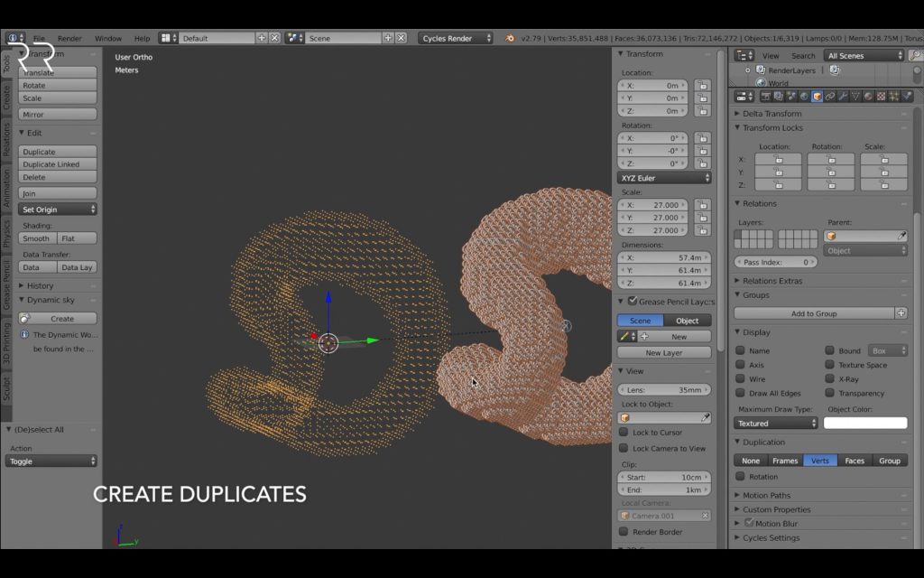The height and width of the screenshot is (578, 924).
Task: Apply Smooth shading
Action: click(x=37, y=238)
